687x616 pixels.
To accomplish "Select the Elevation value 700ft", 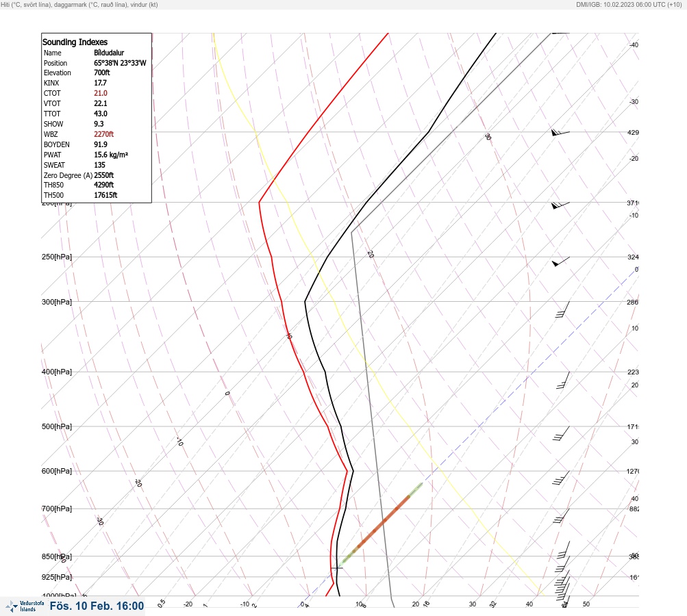I will [x=101, y=73].
